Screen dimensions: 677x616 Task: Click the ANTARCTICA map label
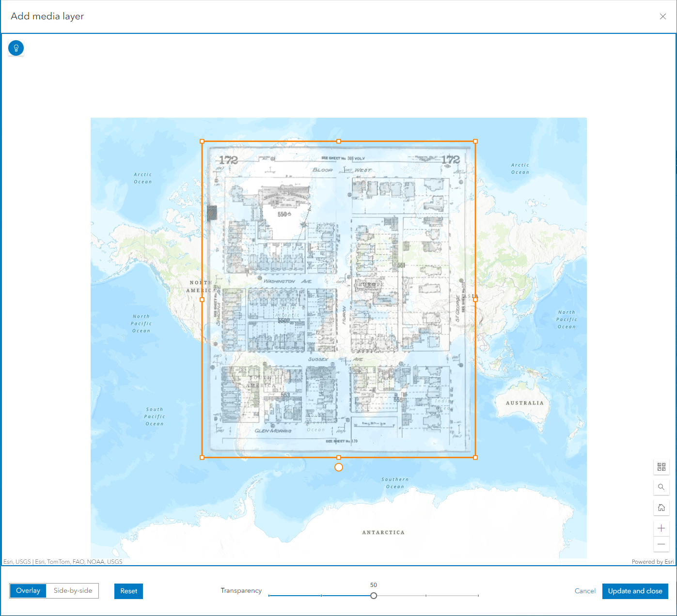[383, 533]
